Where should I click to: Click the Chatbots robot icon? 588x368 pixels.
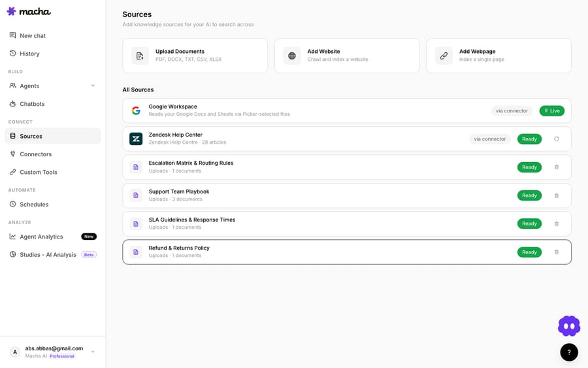click(13, 103)
